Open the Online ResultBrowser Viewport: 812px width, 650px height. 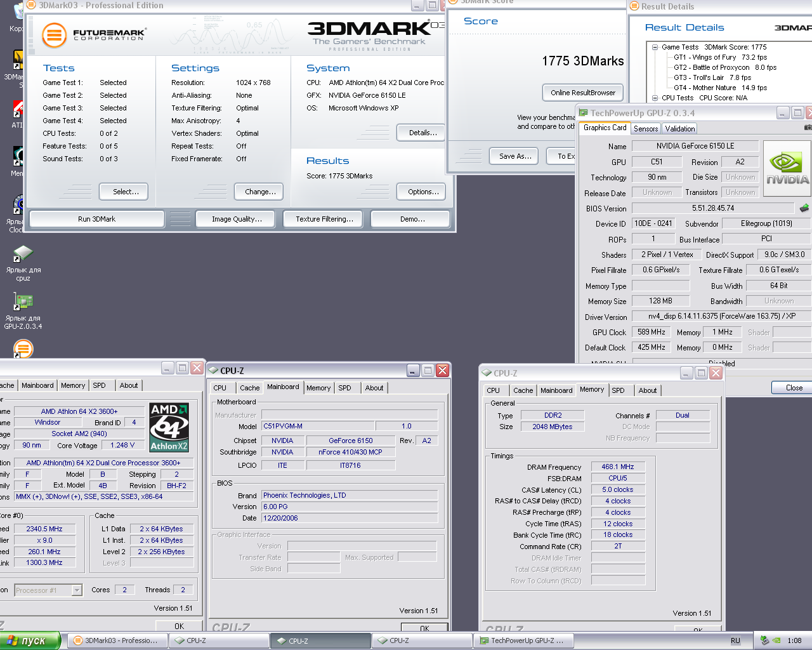click(583, 93)
